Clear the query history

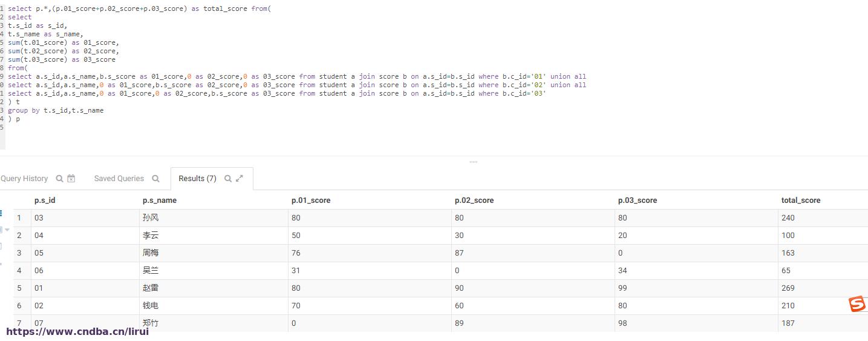(x=71, y=179)
